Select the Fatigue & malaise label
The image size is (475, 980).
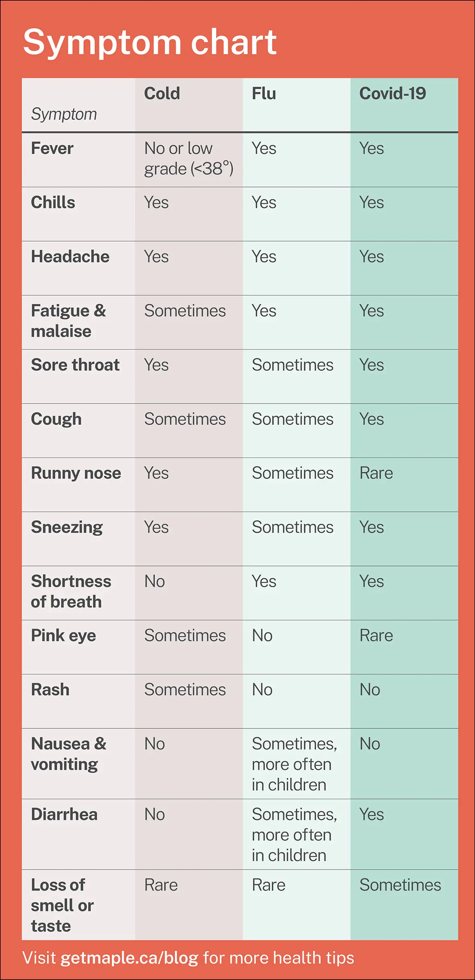pos(68,321)
